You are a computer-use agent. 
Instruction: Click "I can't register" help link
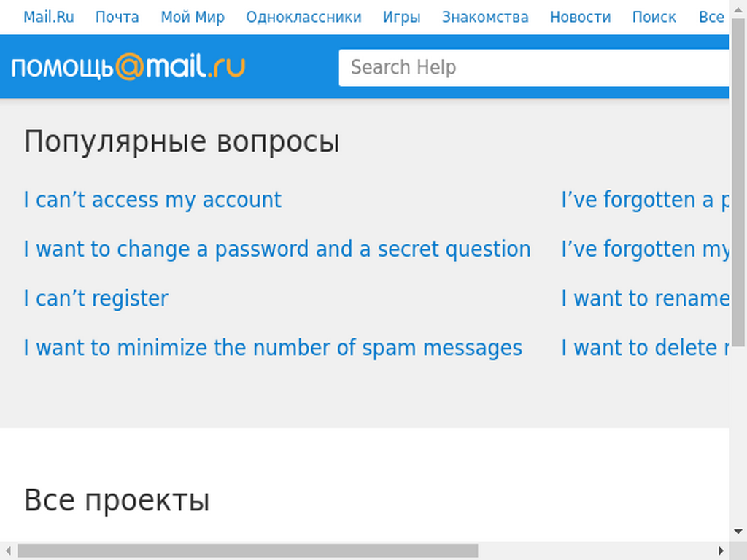click(96, 298)
